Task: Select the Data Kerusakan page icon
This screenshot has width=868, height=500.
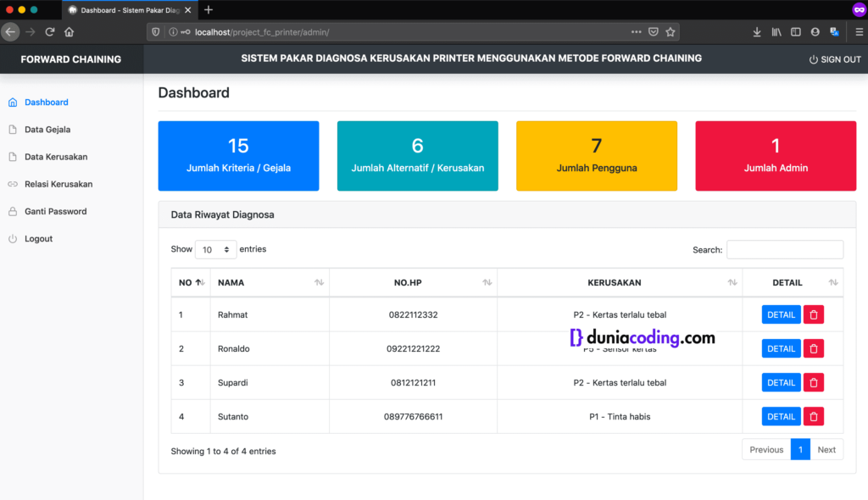Action: pos(14,157)
